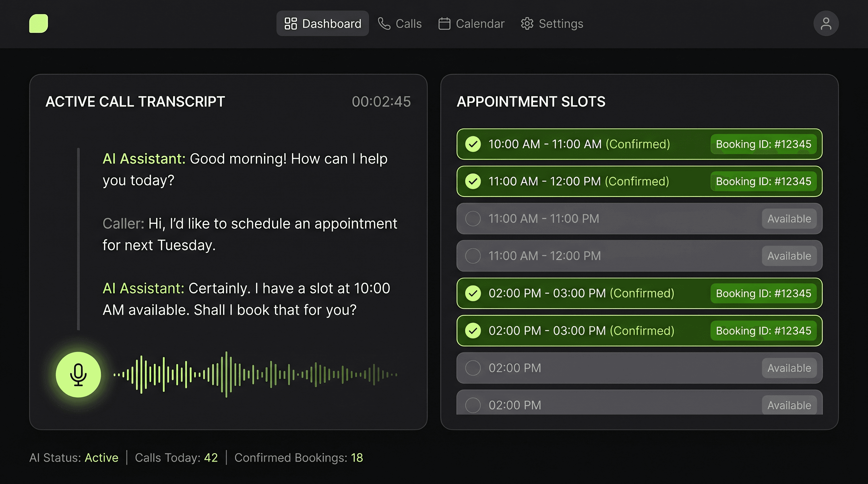Click the green app logo

tap(38, 24)
